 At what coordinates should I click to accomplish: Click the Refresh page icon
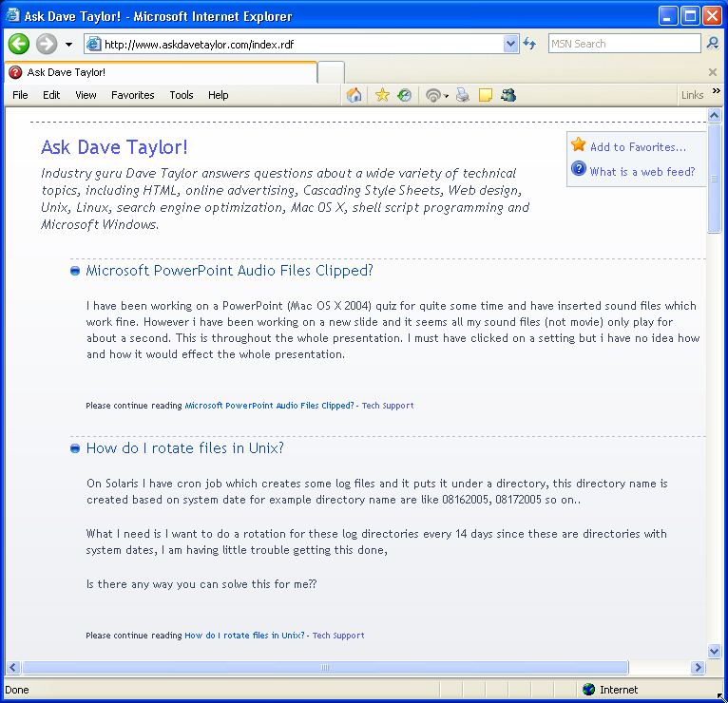(x=529, y=44)
